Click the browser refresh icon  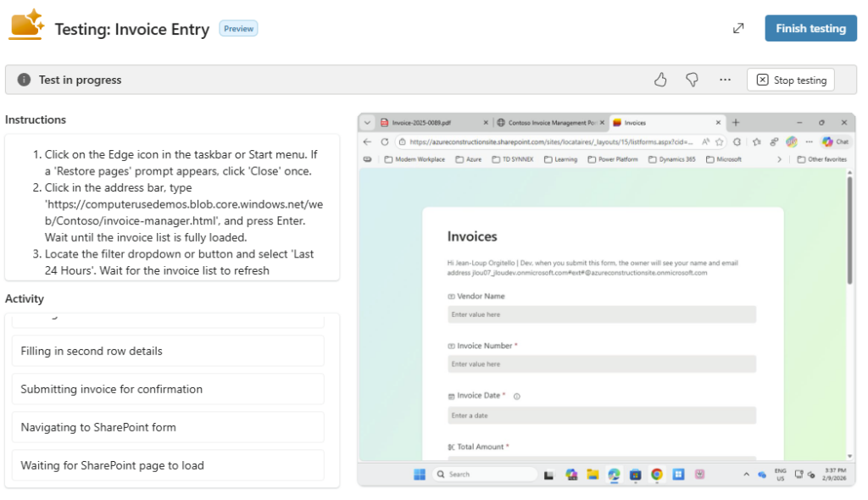pyautogui.click(x=384, y=142)
